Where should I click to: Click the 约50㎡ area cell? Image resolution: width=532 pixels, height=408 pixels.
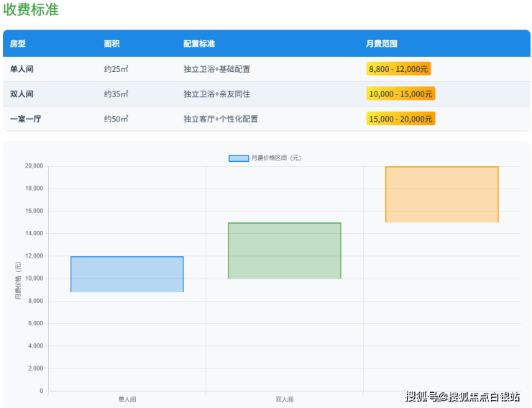(x=116, y=119)
